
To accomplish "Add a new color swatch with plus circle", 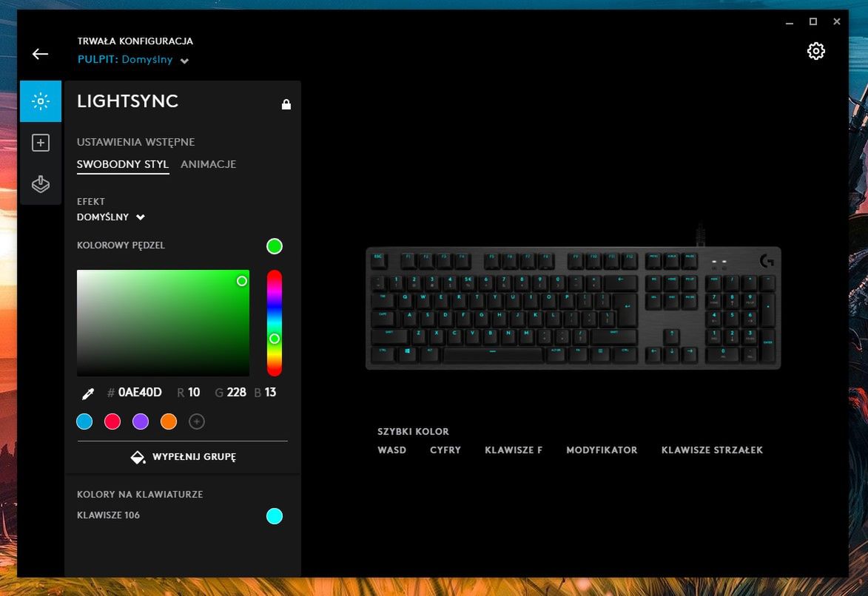I will 197,421.
